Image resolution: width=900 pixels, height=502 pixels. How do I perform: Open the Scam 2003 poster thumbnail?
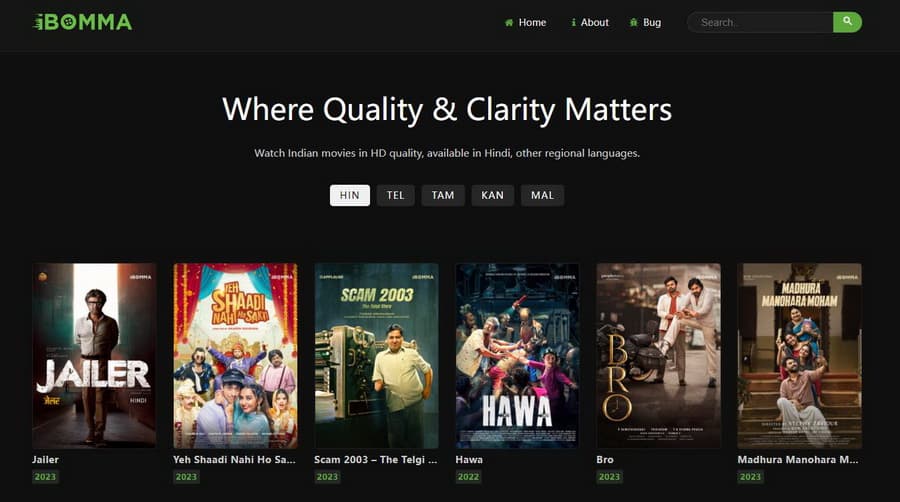click(377, 356)
